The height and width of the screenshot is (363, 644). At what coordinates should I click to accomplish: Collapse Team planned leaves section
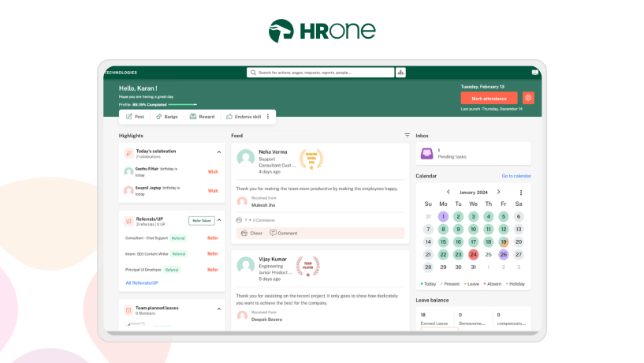pyautogui.click(x=219, y=309)
